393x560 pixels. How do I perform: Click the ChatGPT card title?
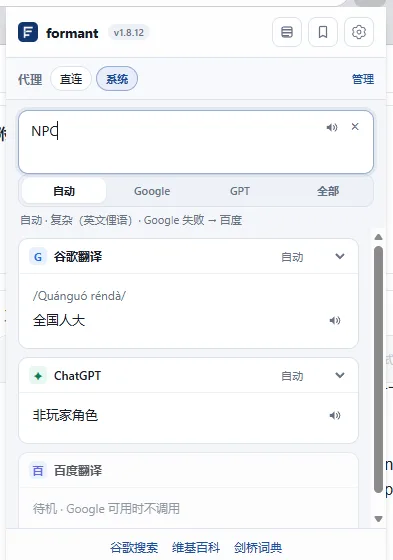(x=78, y=376)
